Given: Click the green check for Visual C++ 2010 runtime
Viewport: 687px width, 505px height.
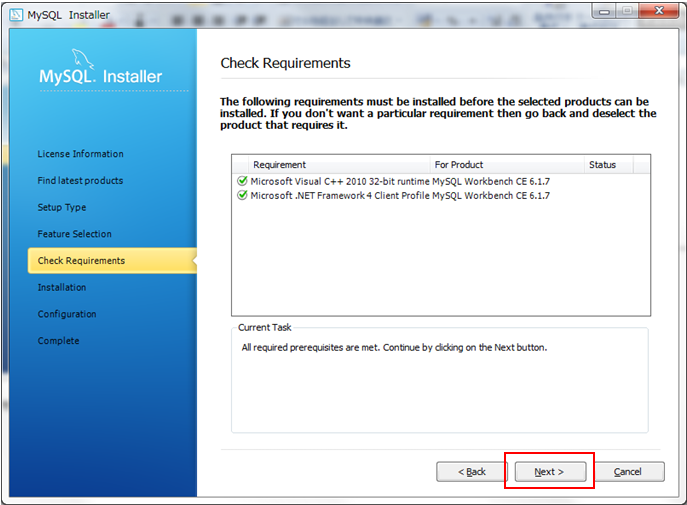Looking at the screenshot, I should (x=242, y=181).
